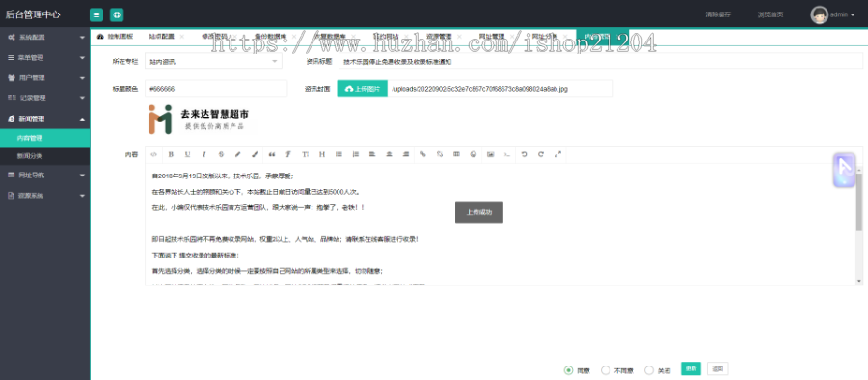Open the font family tool
Screen dimensions: 868x380
(x=287, y=154)
